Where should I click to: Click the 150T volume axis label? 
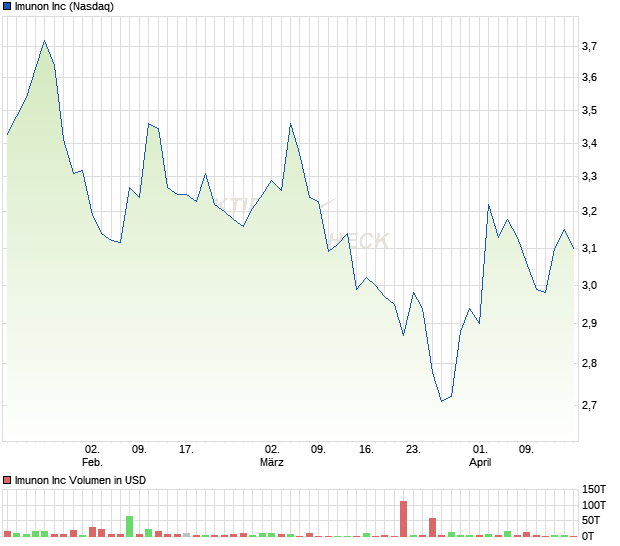(x=594, y=489)
